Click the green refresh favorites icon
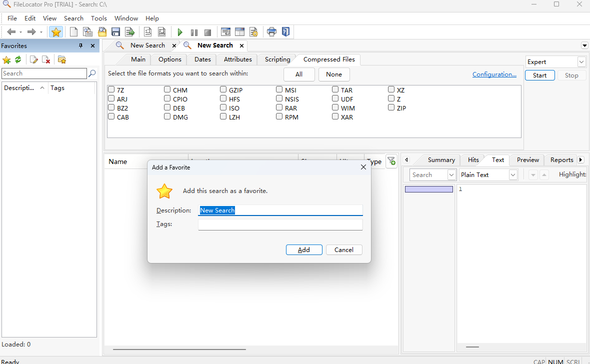Image resolution: width=590 pixels, height=364 pixels. pos(18,59)
